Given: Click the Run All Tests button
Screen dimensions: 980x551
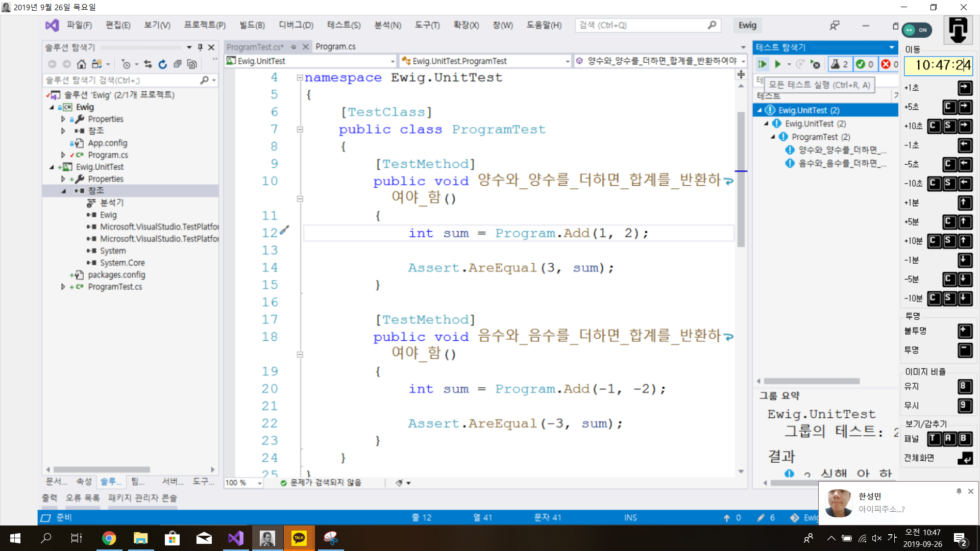Looking at the screenshot, I should 763,64.
